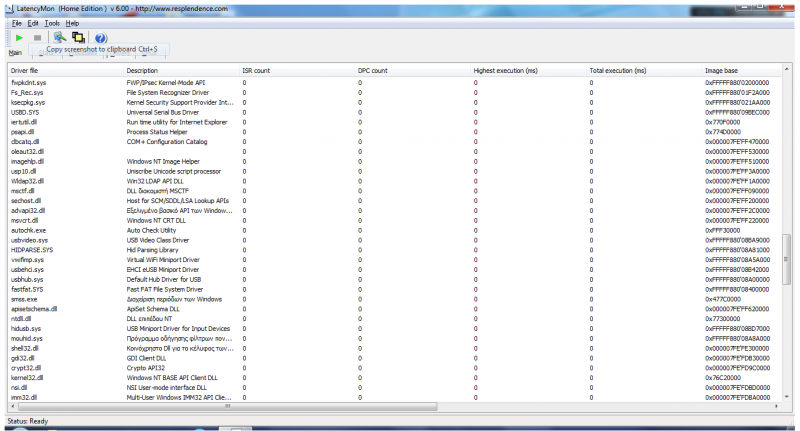800x431 pixels.
Task: Sort by Highest execution (ms) column header
Action: [505, 71]
